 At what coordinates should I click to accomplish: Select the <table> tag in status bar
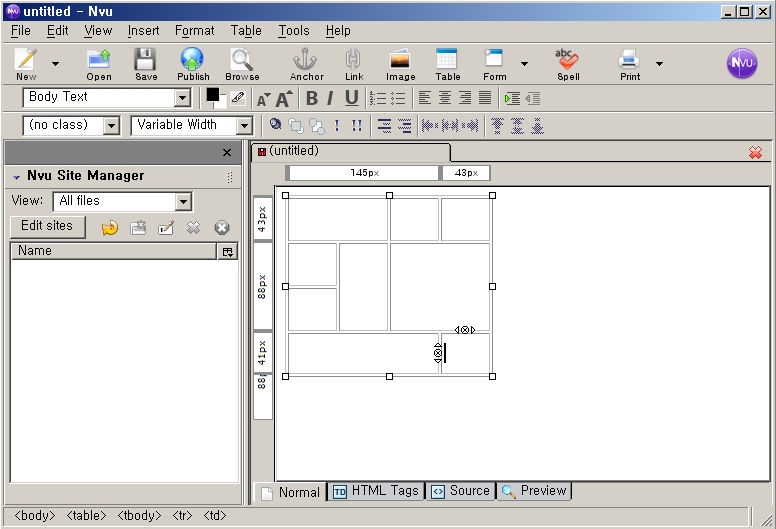(86, 516)
